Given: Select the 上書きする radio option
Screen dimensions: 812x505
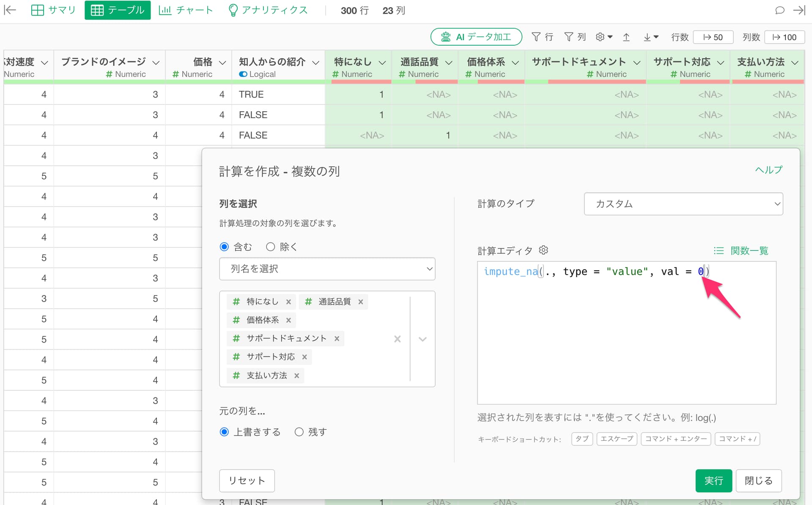Looking at the screenshot, I should click(225, 432).
